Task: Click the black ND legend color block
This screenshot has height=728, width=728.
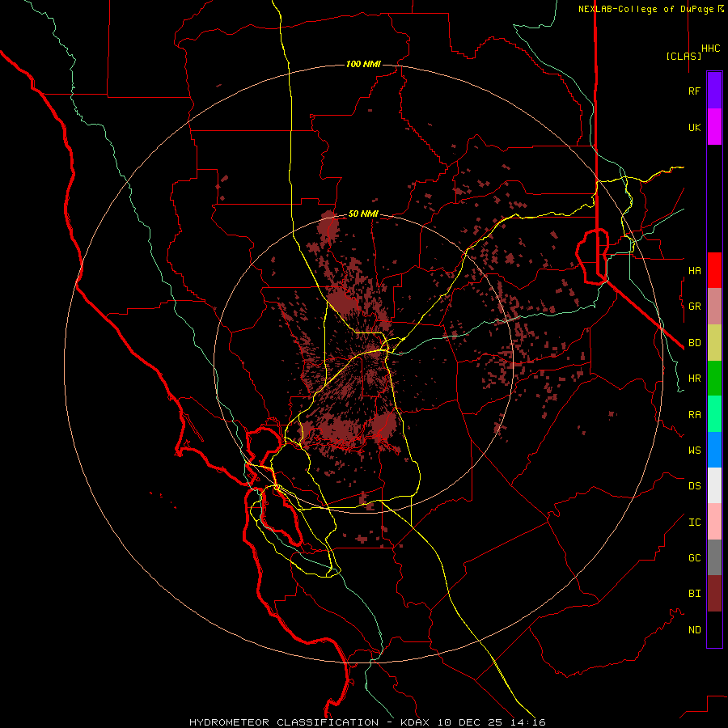Action: (x=714, y=629)
